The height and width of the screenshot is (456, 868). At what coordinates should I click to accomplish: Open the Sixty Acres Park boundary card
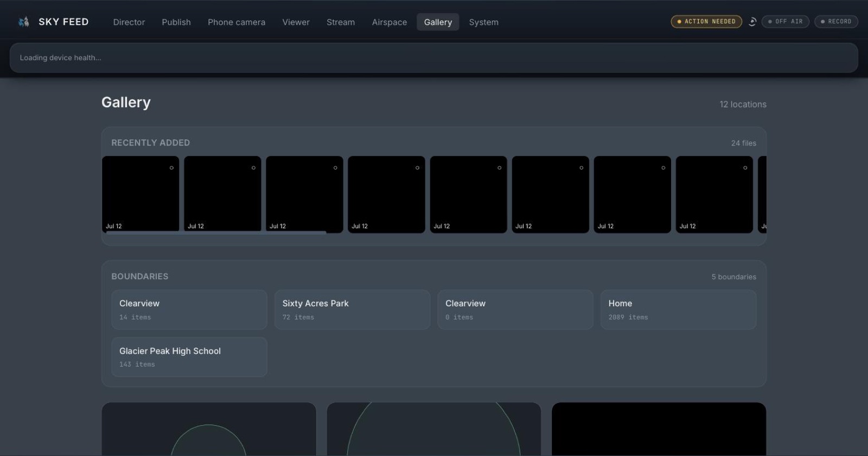tap(352, 310)
